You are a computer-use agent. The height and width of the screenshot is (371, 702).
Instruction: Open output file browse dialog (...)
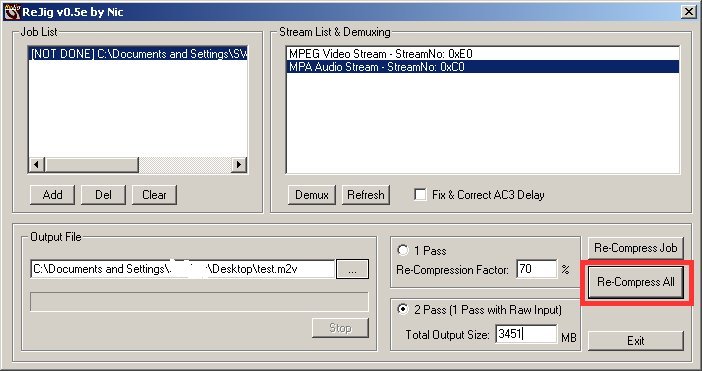[x=352, y=269]
